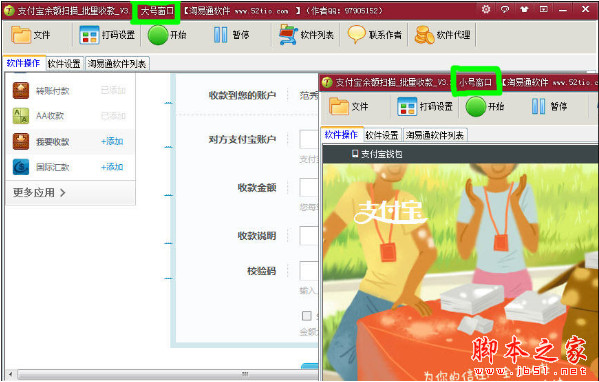Viewport: 599px width, 382px height.
Task: Select 软件设置 tab in 小号窗口
Action: [x=382, y=136]
